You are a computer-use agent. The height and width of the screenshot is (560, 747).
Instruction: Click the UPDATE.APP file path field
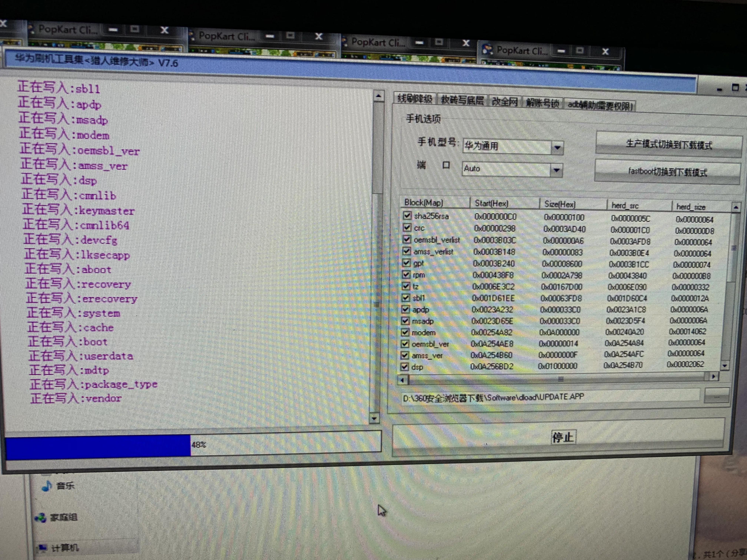click(550, 397)
